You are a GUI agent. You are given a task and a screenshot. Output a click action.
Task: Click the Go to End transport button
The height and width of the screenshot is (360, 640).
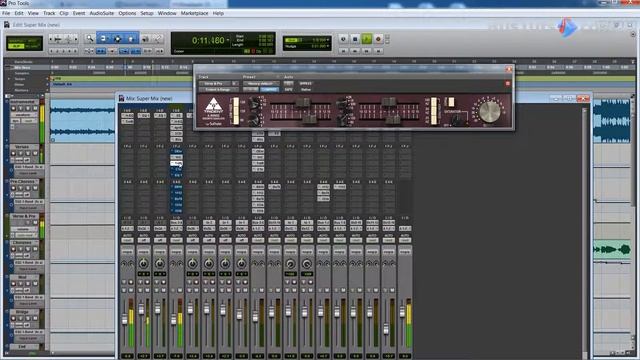pyautogui.click(x=378, y=51)
